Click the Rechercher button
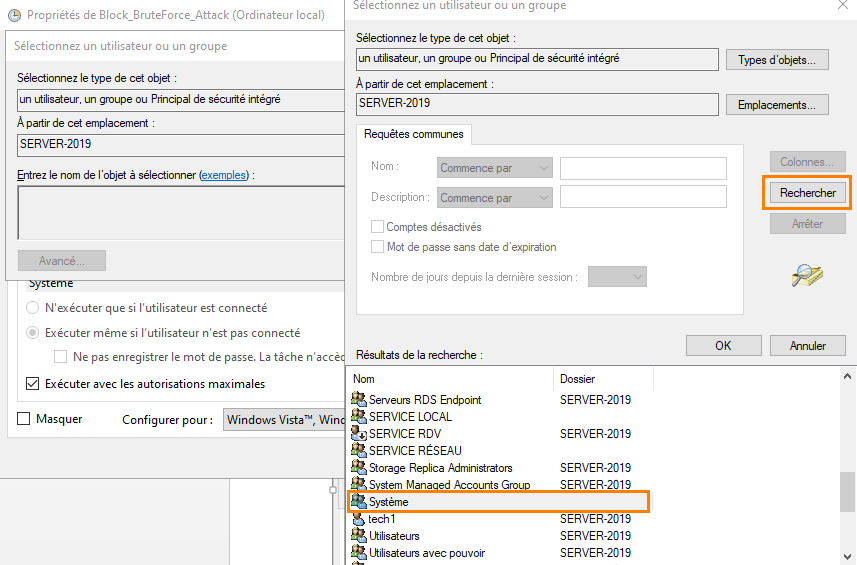857x565 pixels. pyautogui.click(x=807, y=192)
